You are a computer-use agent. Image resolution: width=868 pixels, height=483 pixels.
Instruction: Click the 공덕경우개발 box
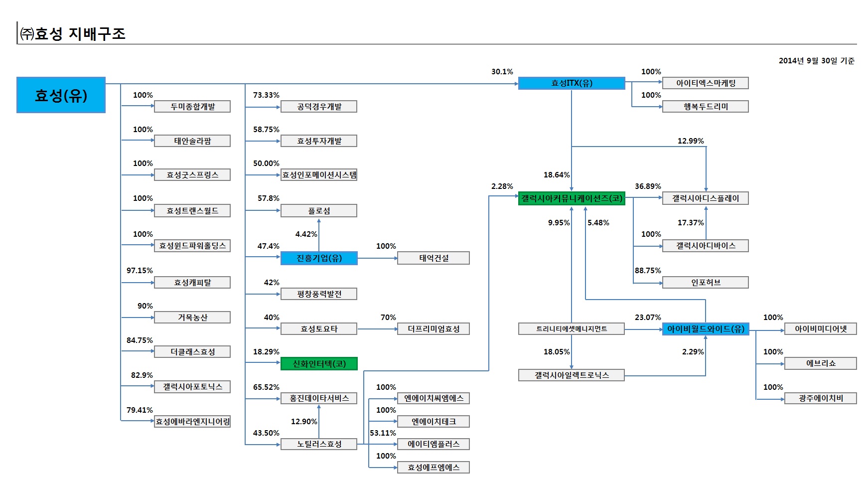[319, 107]
